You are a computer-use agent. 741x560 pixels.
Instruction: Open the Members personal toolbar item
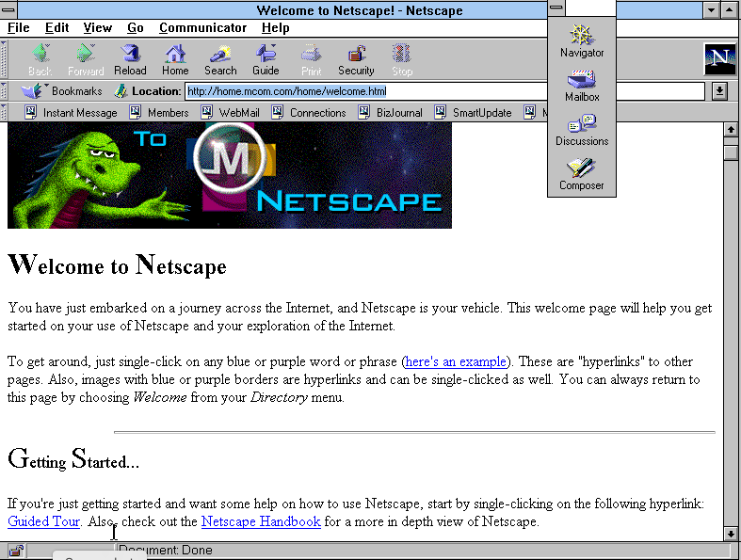(x=159, y=113)
